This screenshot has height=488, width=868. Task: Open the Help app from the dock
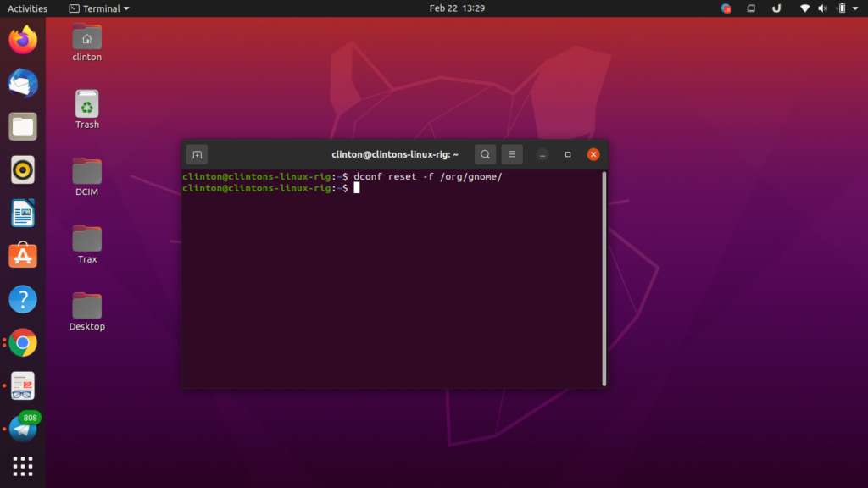coord(23,299)
